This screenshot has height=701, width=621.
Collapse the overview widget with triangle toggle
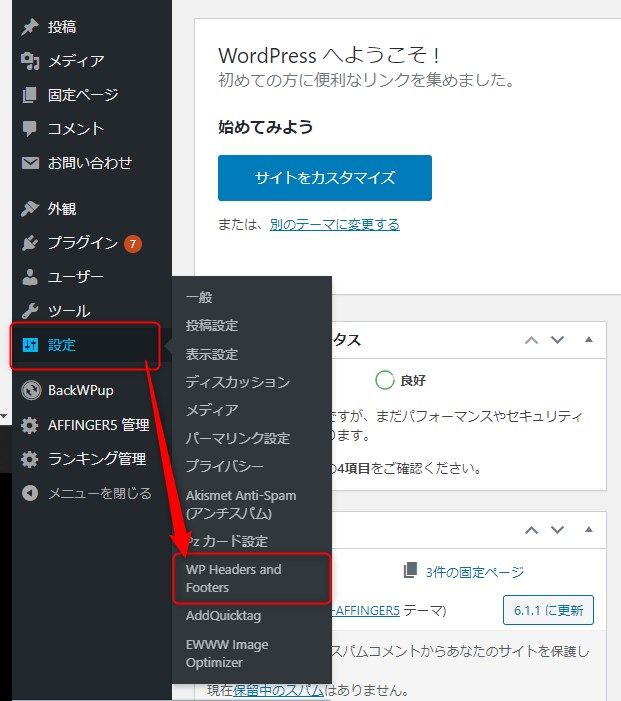point(589,529)
